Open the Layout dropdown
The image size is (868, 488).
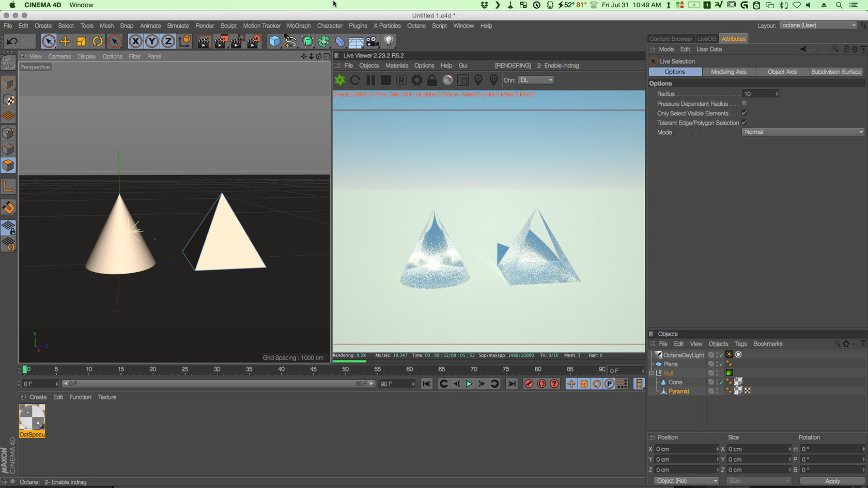coord(819,25)
